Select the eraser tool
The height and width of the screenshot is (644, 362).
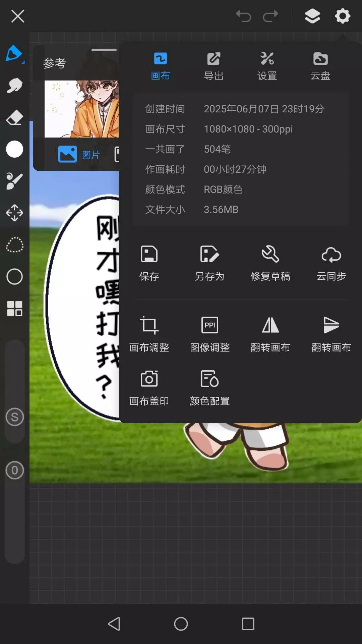pos(14,117)
